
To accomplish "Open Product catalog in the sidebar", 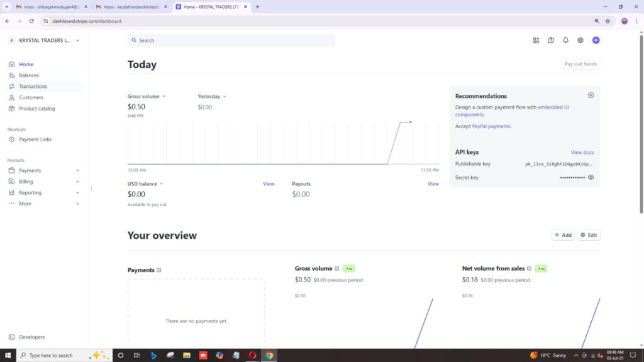I will pyautogui.click(x=36, y=109).
